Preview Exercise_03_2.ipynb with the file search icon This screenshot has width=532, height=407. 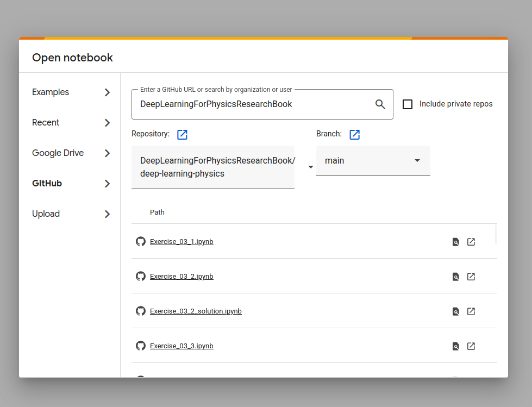click(456, 277)
